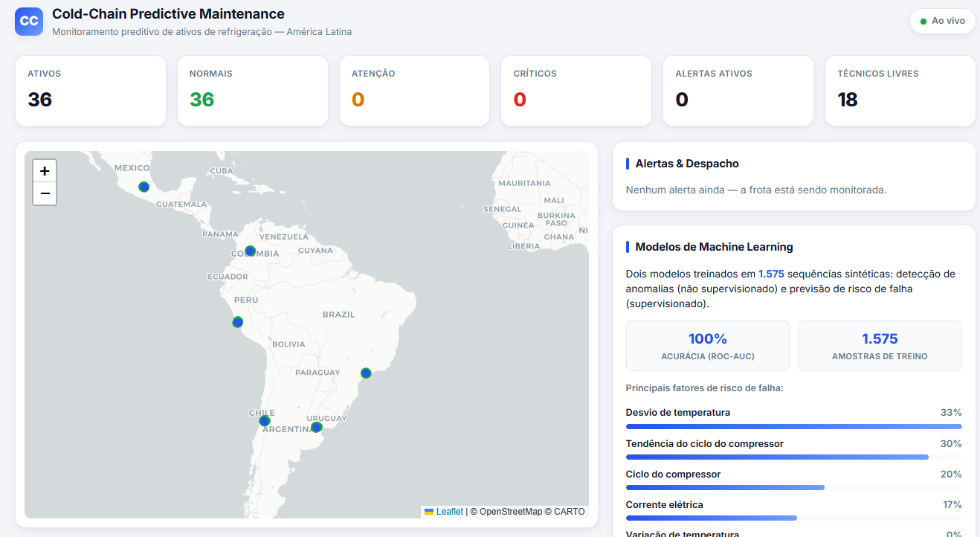Open the ALERTAS ATIVOS summary card
The width and height of the screenshot is (980, 537).
pyautogui.click(x=738, y=91)
